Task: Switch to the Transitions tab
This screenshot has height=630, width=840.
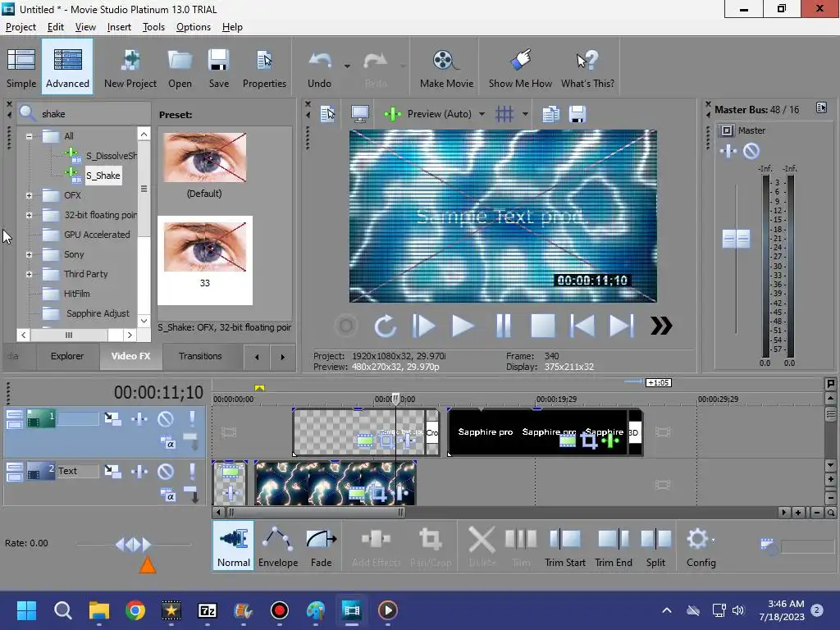Action: coord(200,356)
